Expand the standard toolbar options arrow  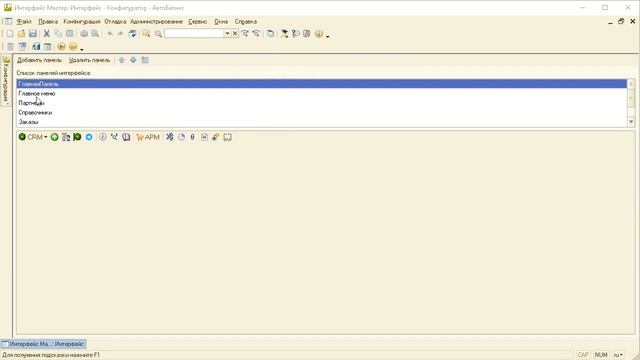tap(328, 36)
